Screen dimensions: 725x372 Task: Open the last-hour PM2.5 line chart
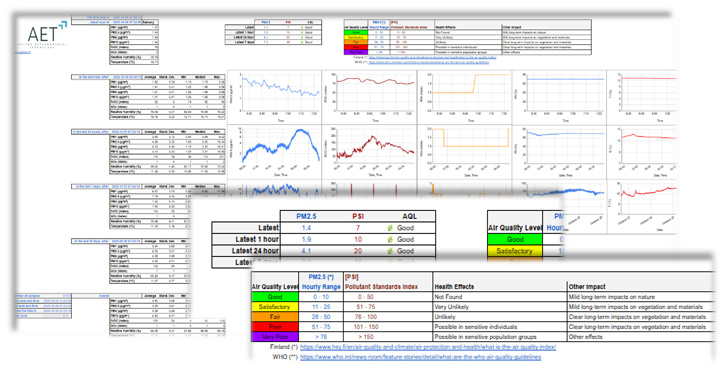[275, 98]
